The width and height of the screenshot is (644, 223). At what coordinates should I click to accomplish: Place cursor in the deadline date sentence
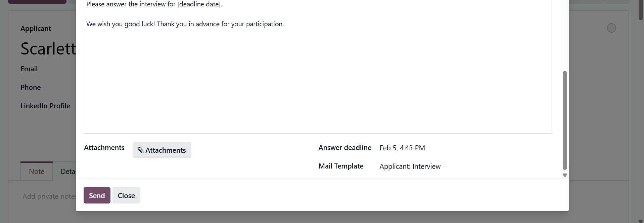click(154, 4)
